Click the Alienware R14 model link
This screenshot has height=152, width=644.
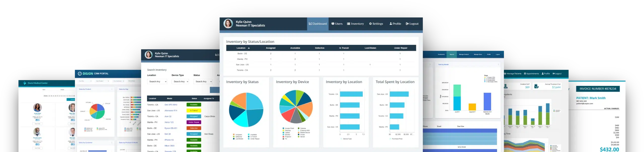(171, 110)
